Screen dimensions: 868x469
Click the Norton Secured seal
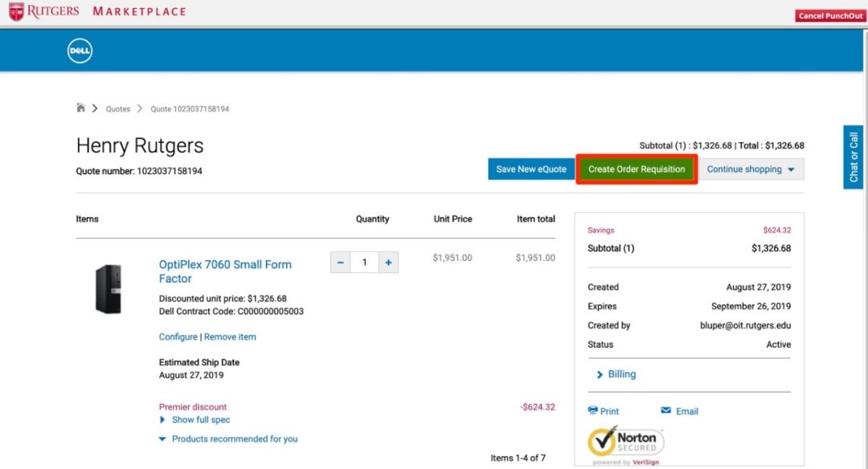[x=625, y=442]
